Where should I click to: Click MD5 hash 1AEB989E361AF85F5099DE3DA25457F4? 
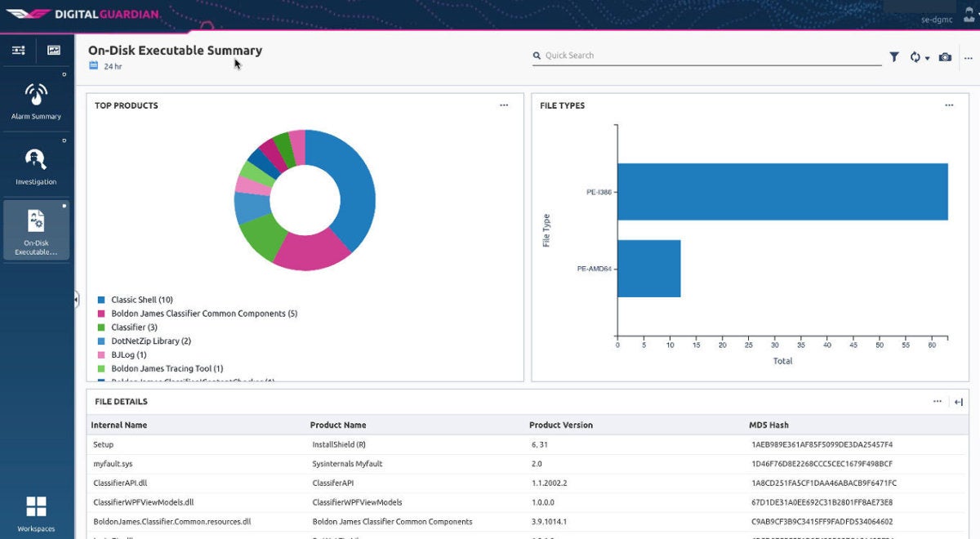[x=822, y=444]
